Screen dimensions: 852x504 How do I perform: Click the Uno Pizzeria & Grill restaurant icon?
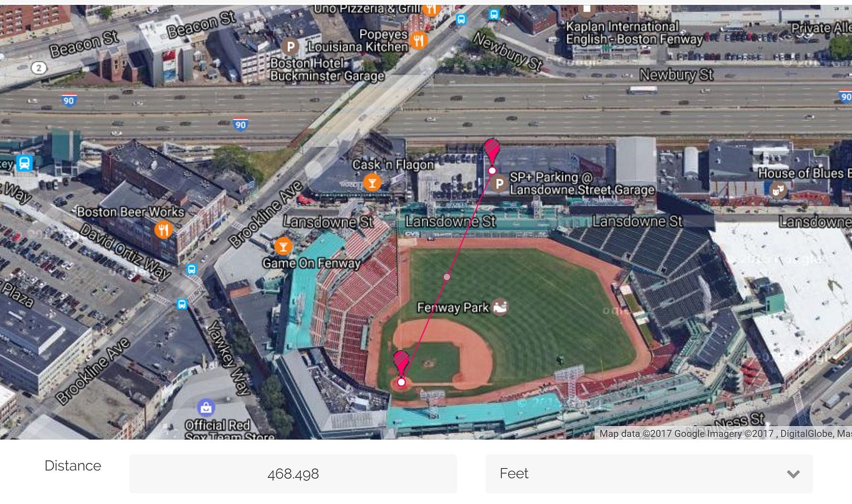pos(431,9)
